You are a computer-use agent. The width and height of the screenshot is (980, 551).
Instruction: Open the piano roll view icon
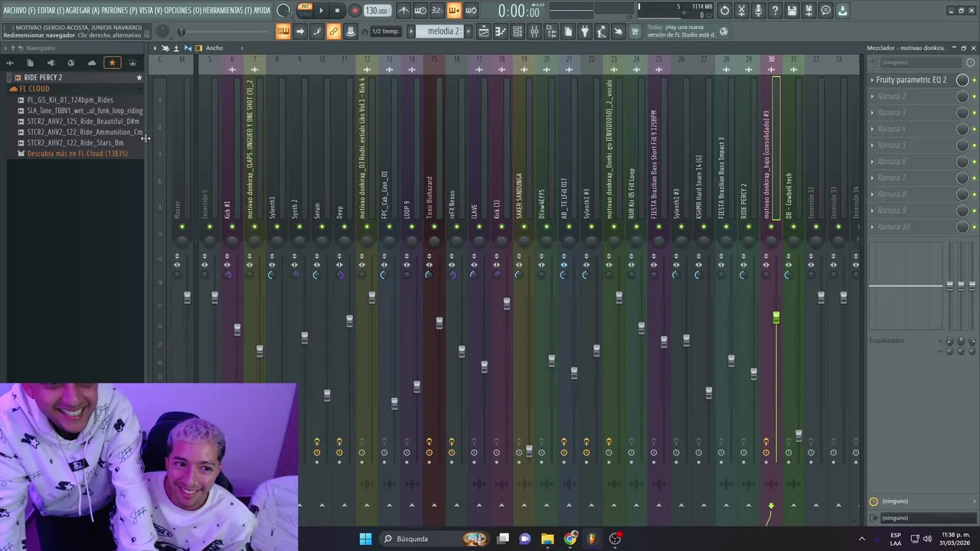pos(501,31)
